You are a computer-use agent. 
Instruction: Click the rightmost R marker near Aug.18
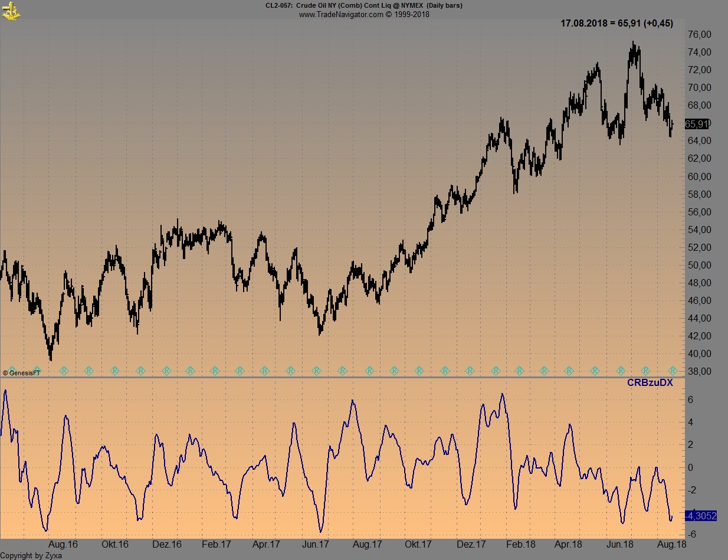[671, 371]
